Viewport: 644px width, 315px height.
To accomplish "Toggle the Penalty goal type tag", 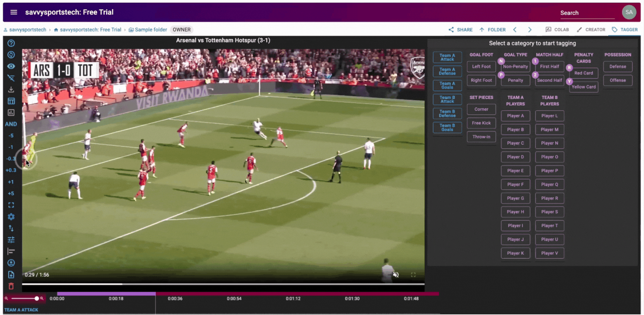I will [x=516, y=80].
